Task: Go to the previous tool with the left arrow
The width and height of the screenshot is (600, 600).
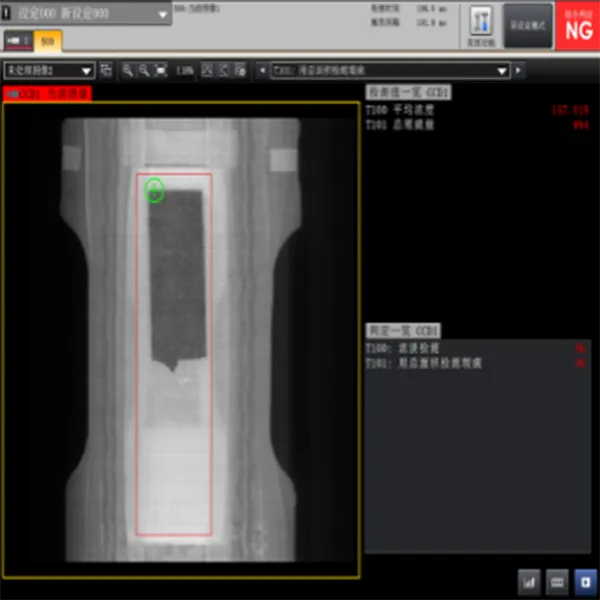Action: (x=262, y=70)
